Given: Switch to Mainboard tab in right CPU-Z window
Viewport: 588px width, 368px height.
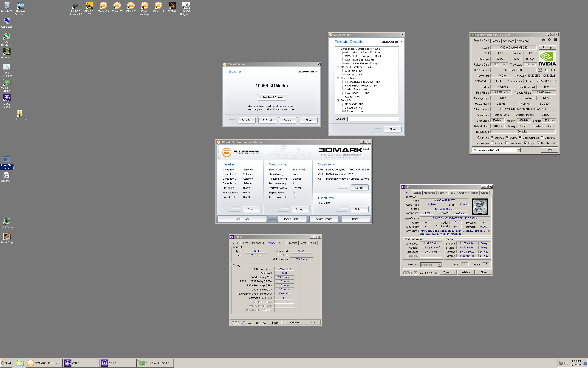Looking at the screenshot, I should click(x=429, y=193).
